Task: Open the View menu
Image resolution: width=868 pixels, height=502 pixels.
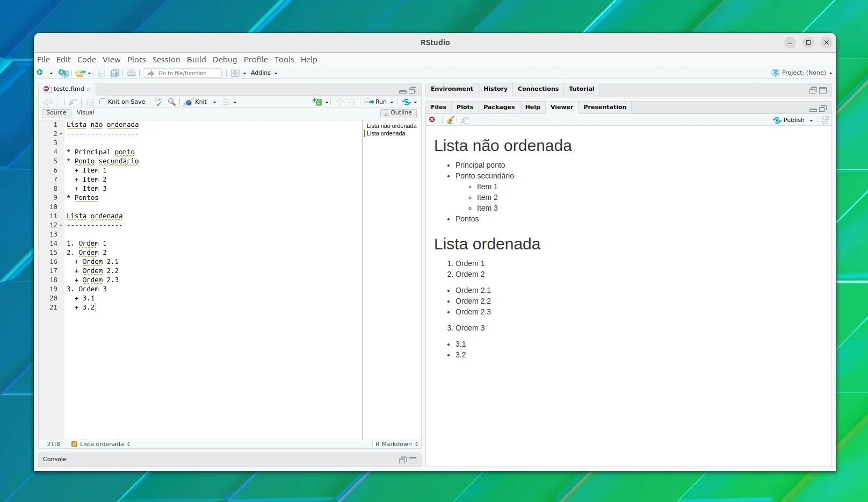Action: pos(111,60)
